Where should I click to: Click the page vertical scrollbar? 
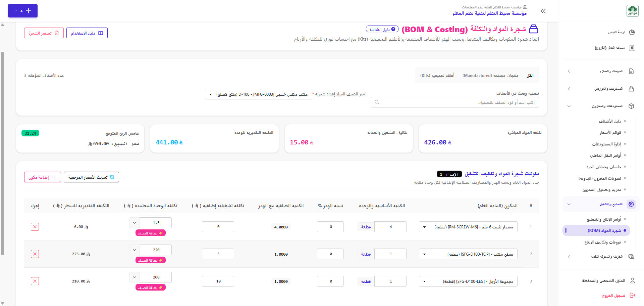[x=3, y=153]
